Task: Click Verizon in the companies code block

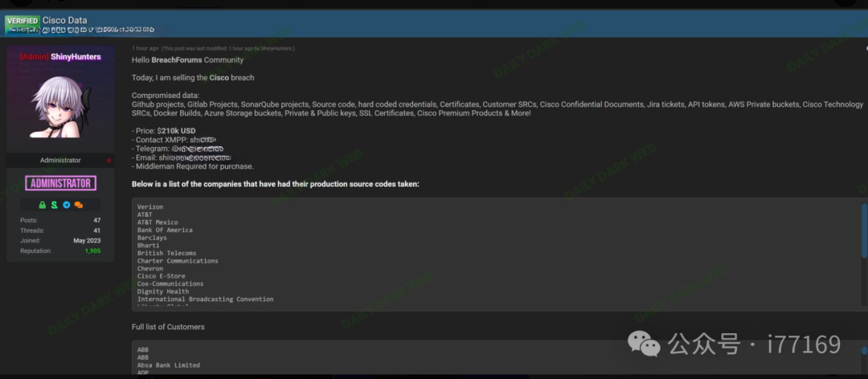Action: click(x=150, y=206)
